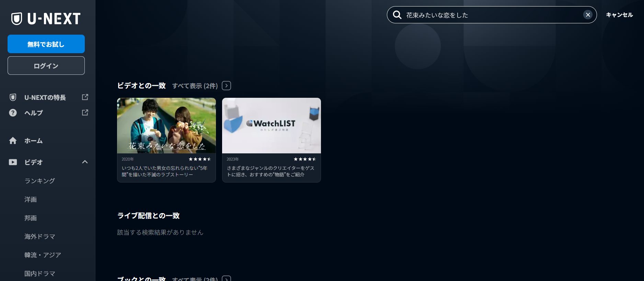Collapse the ビデオ submenu chevron
The height and width of the screenshot is (281, 644).
pos(85,162)
